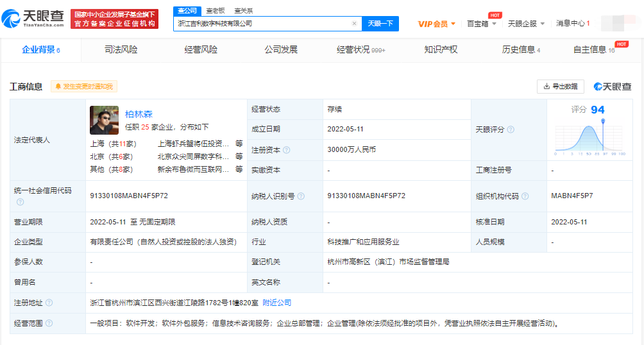Viewport: 644px width, 345px height.
Task: Click help icon next to 注册资本
Action: pos(287,150)
